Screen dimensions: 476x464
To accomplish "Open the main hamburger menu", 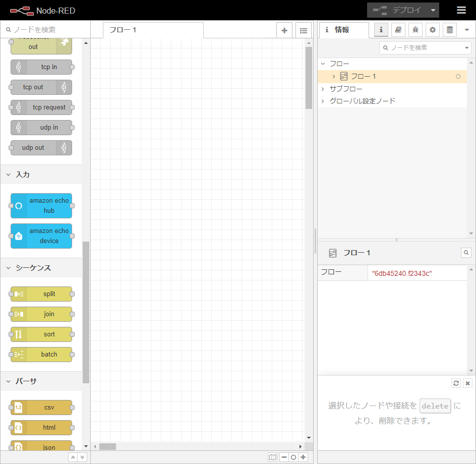I will [x=461, y=10].
